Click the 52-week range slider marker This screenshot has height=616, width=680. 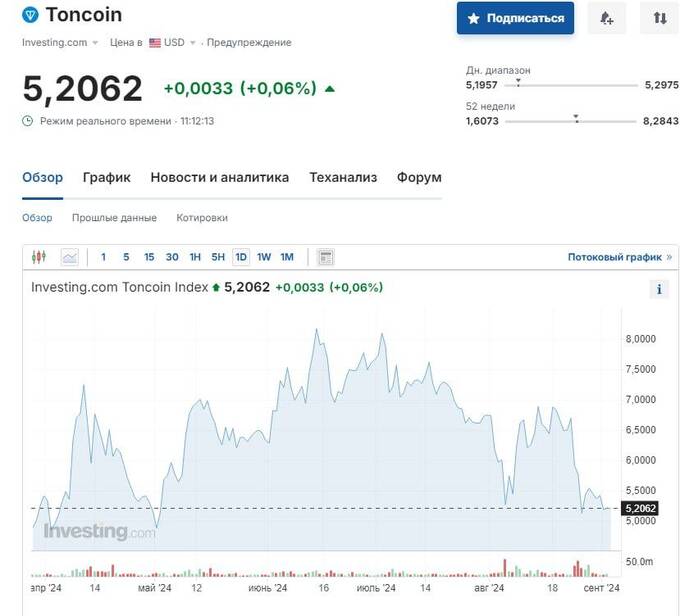[x=576, y=118]
